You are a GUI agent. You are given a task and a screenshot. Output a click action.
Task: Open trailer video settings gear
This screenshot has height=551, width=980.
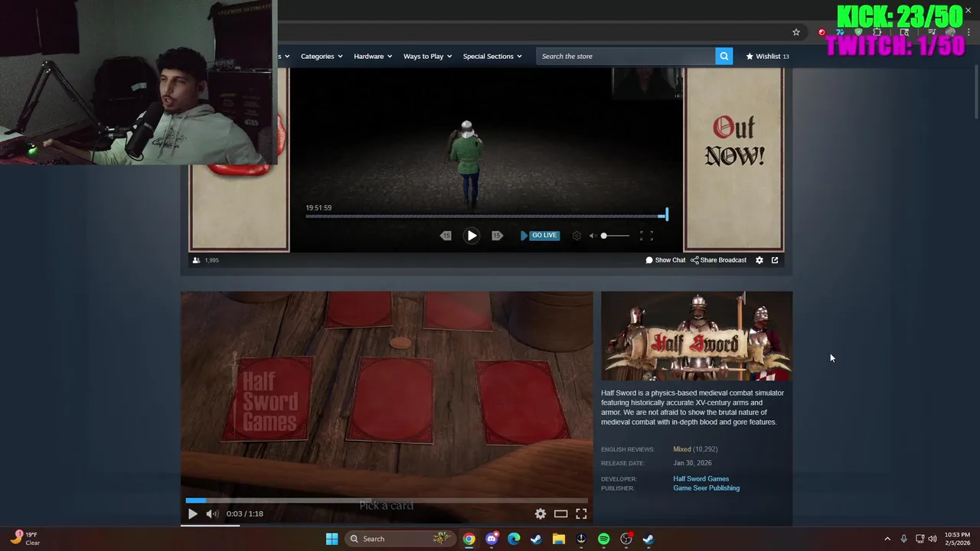(x=541, y=514)
